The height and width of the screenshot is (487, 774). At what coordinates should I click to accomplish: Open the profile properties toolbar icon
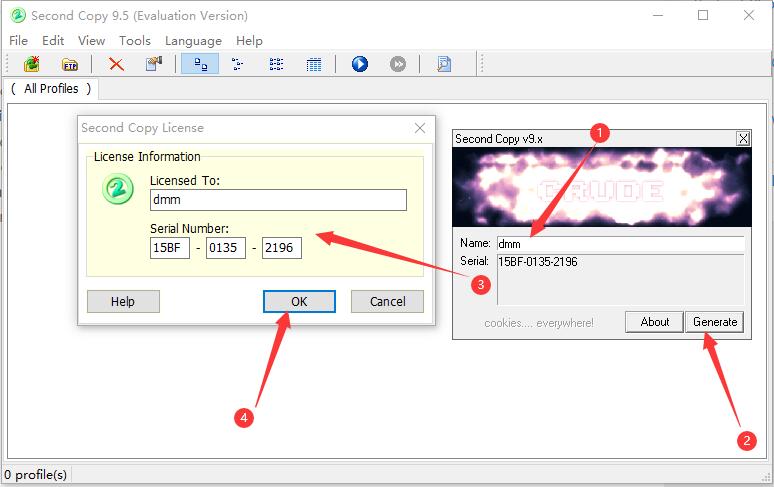[154, 64]
